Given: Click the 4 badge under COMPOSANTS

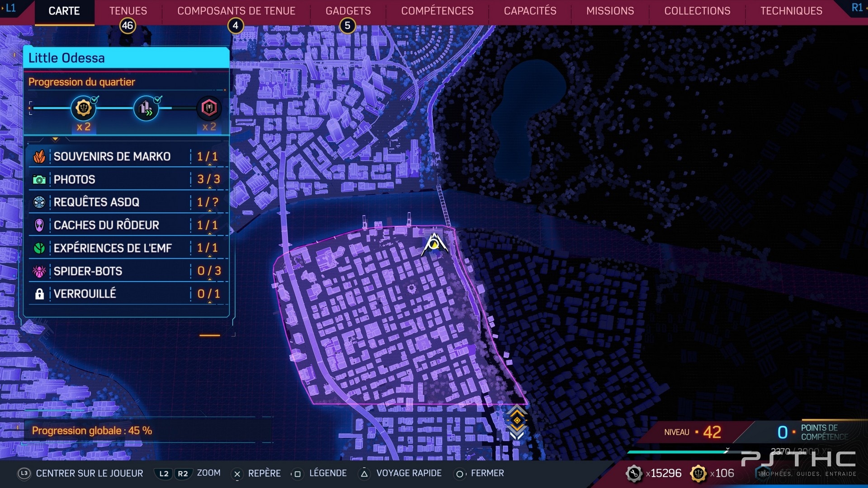Looking at the screenshot, I should (x=235, y=26).
